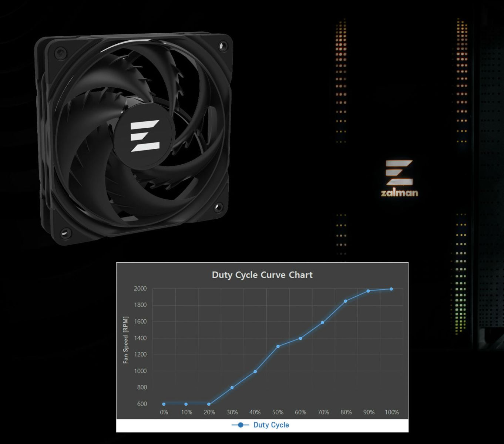Click the 1000 RPM axis value
The height and width of the screenshot is (444, 504).
(140, 371)
